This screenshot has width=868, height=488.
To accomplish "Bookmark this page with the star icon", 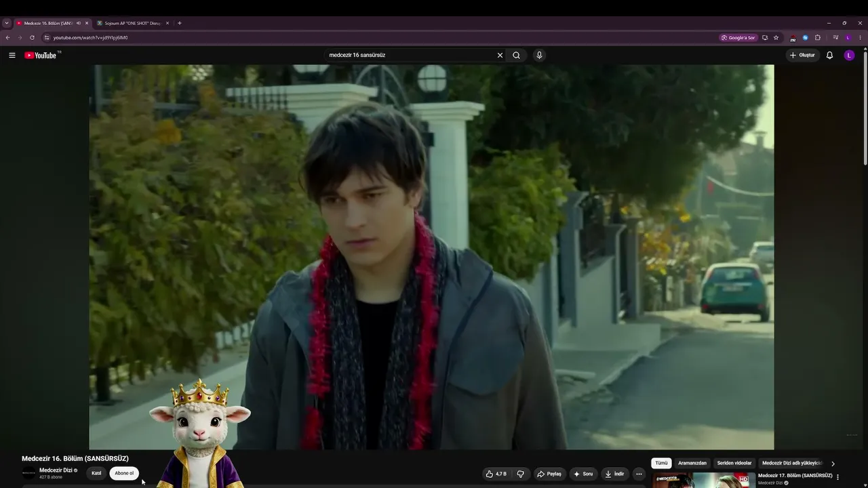I will pyautogui.click(x=776, y=37).
